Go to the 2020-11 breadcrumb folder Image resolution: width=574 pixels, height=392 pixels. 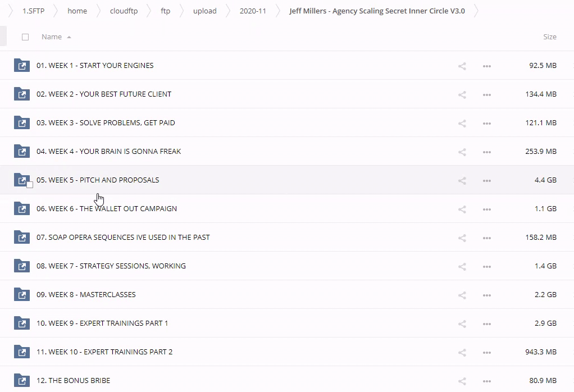click(x=253, y=11)
